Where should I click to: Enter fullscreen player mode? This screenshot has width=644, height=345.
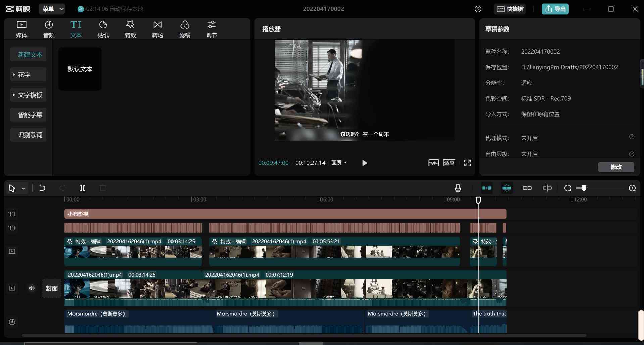pyautogui.click(x=467, y=163)
